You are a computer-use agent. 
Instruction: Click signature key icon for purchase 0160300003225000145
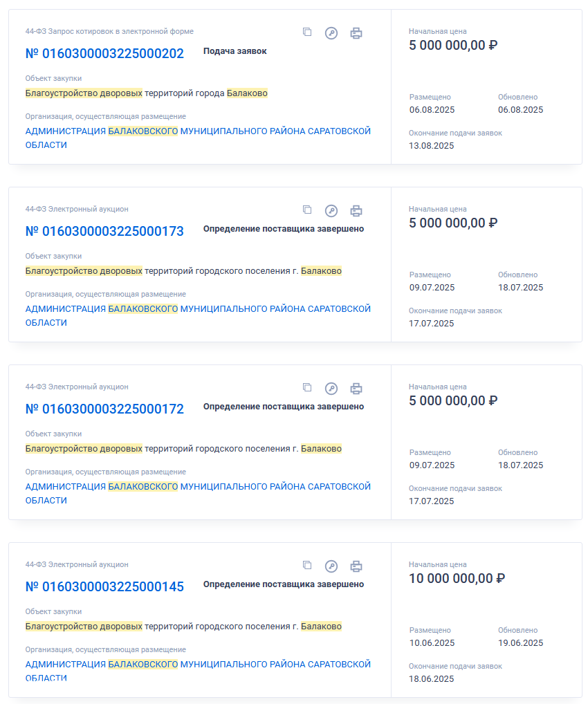click(x=331, y=566)
